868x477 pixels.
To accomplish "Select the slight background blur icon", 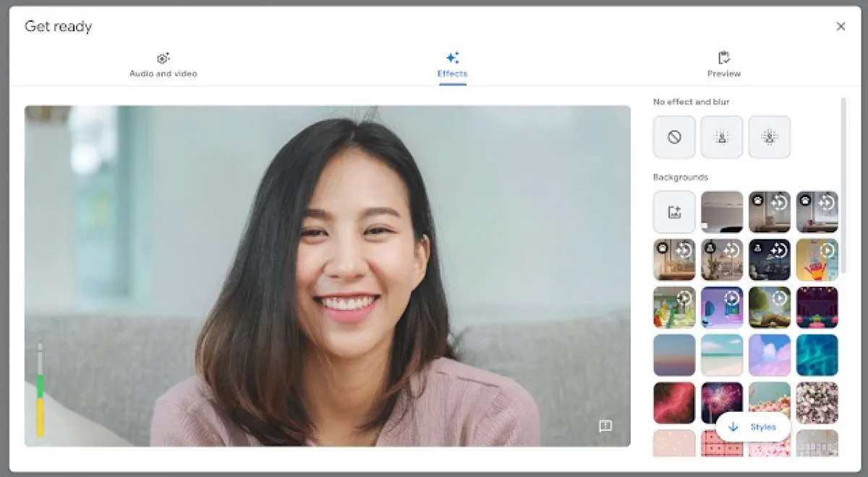I will (x=721, y=137).
